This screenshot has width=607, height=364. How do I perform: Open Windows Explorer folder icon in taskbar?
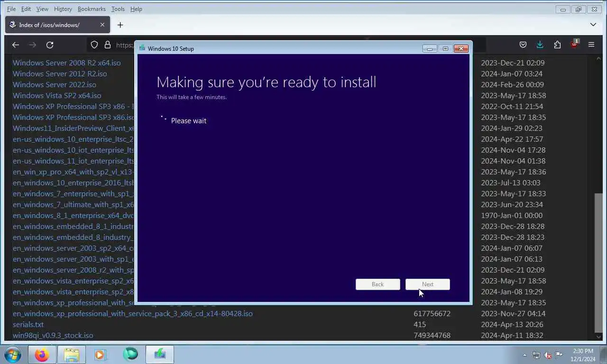tap(72, 355)
